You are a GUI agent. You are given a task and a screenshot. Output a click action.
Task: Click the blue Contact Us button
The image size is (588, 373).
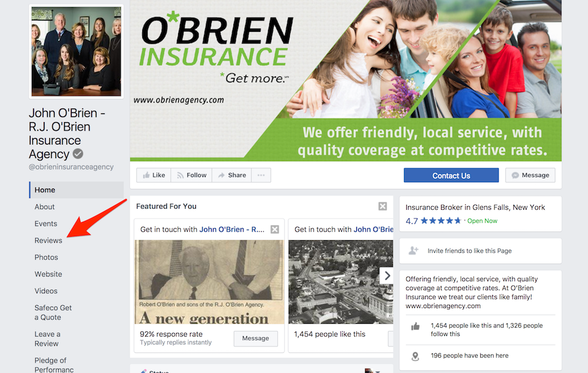451,175
